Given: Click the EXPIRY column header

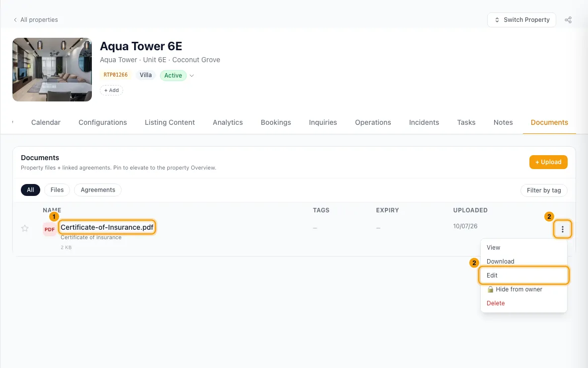Looking at the screenshot, I should coord(387,210).
